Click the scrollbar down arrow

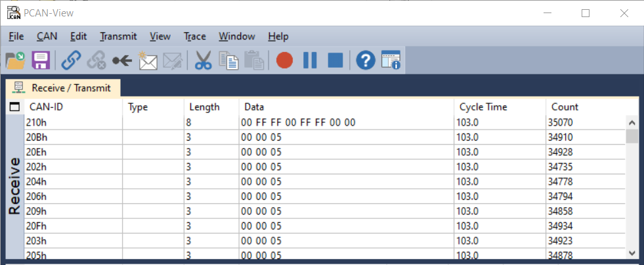pyautogui.click(x=632, y=253)
